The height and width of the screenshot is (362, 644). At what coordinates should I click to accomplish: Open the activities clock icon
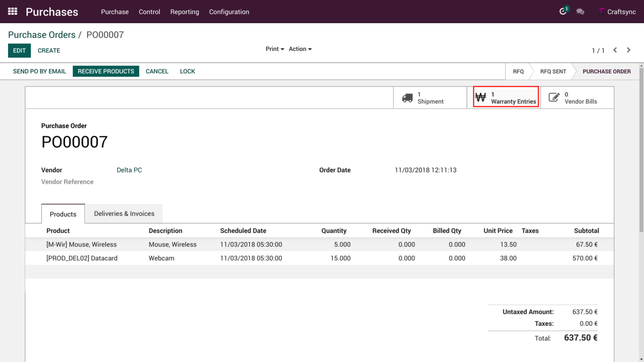(562, 11)
